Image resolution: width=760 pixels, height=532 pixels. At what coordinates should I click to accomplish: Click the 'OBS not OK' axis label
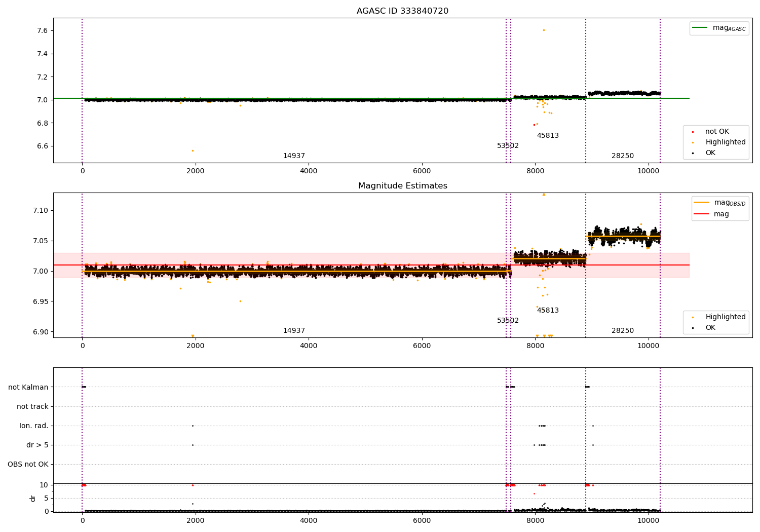(x=28, y=464)
